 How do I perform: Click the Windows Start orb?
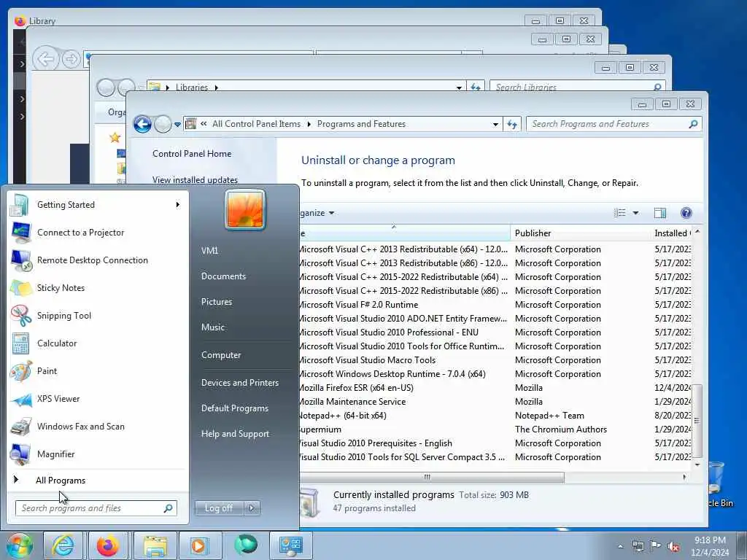tap(19, 545)
